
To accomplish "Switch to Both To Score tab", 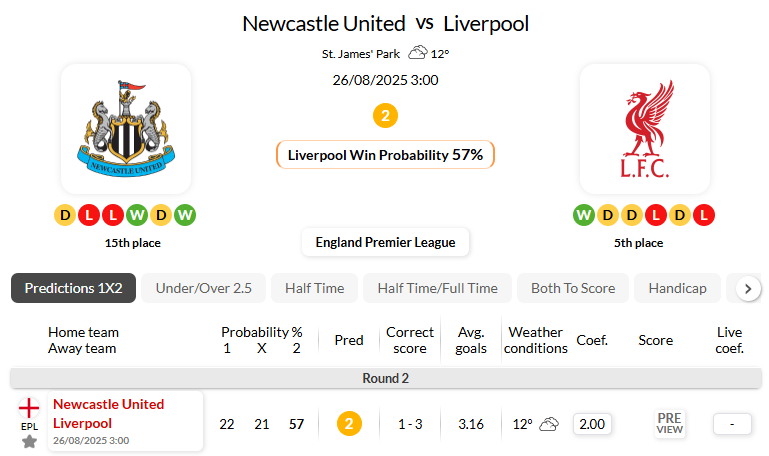I will point(573,288).
